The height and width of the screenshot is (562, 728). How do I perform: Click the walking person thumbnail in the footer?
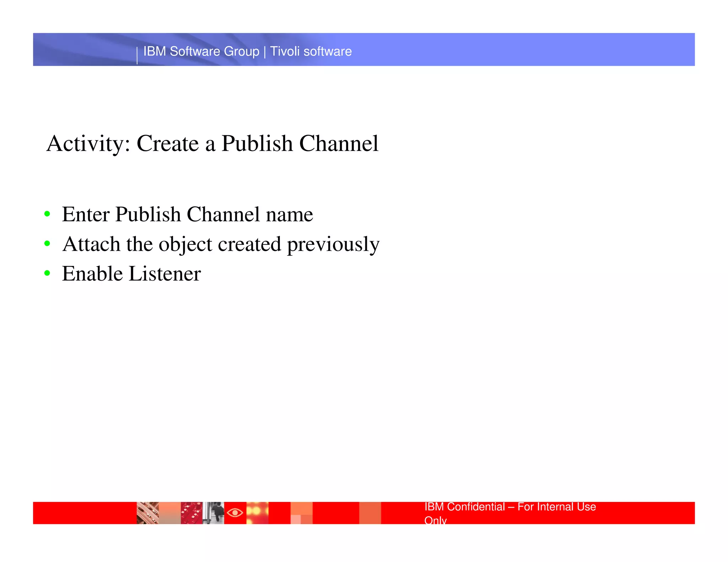coord(213,513)
